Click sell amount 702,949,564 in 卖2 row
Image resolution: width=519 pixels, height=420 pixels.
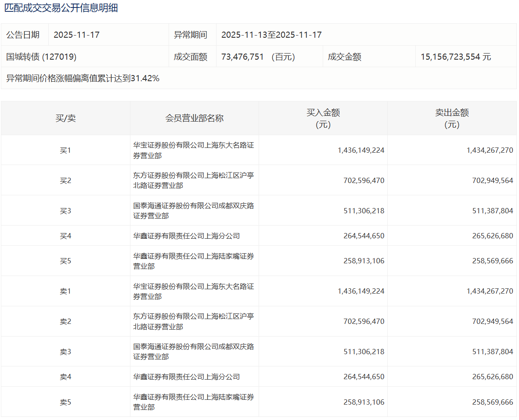pyautogui.click(x=493, y=321)
